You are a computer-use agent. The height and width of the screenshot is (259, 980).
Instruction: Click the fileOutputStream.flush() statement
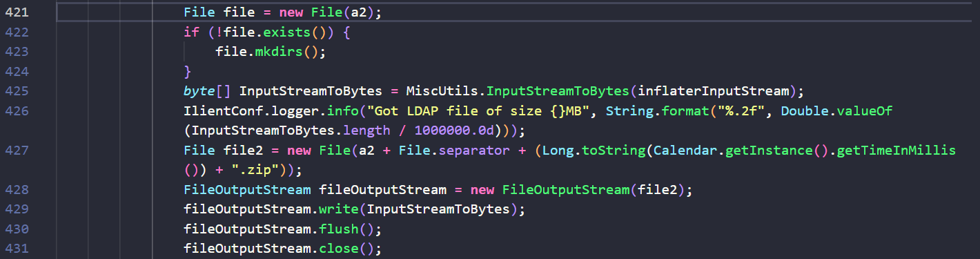point(282,229)
